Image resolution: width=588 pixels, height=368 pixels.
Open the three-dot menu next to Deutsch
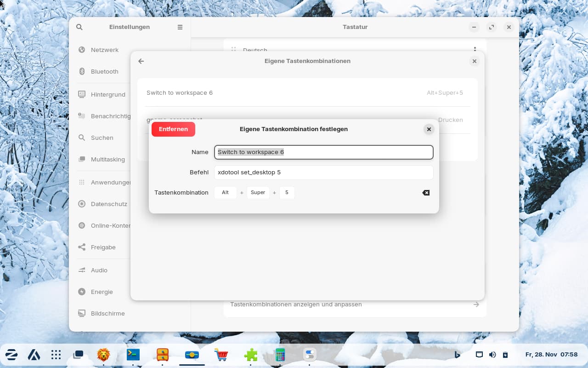(x=475, y=50)
